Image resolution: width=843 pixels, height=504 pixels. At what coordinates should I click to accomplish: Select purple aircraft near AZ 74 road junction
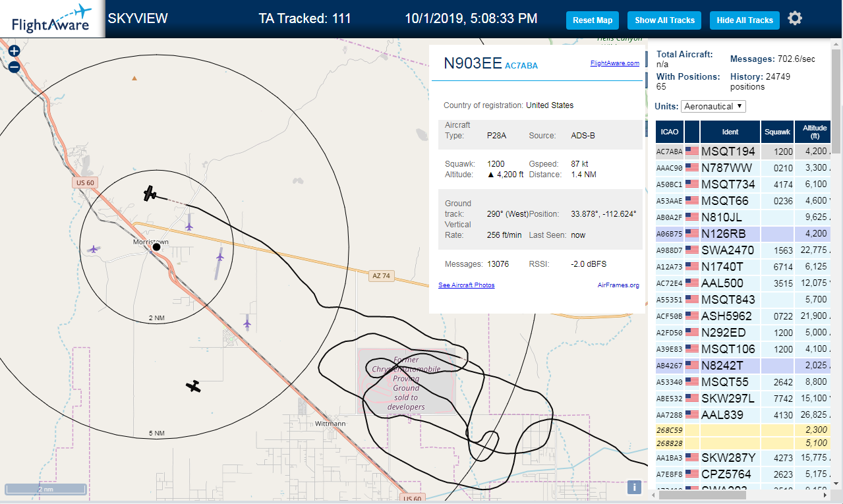pos(219,256)
